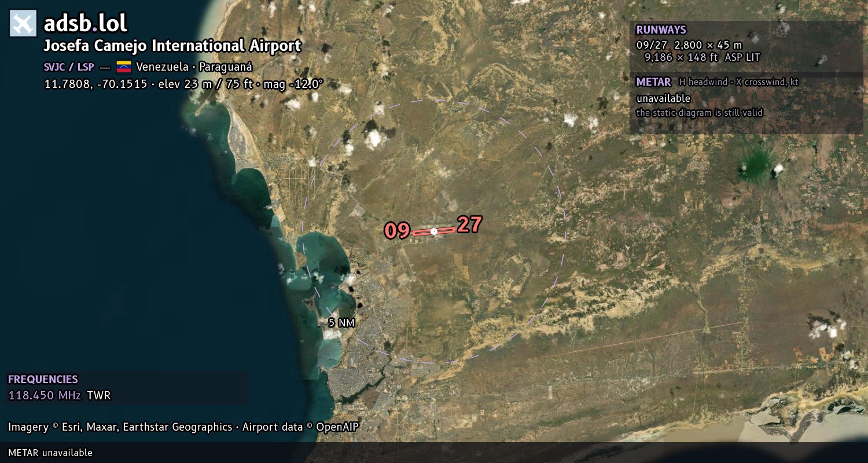
Task: Click the 9,186 × 148 ft ASP LIT line
Action: coord(702,57)
